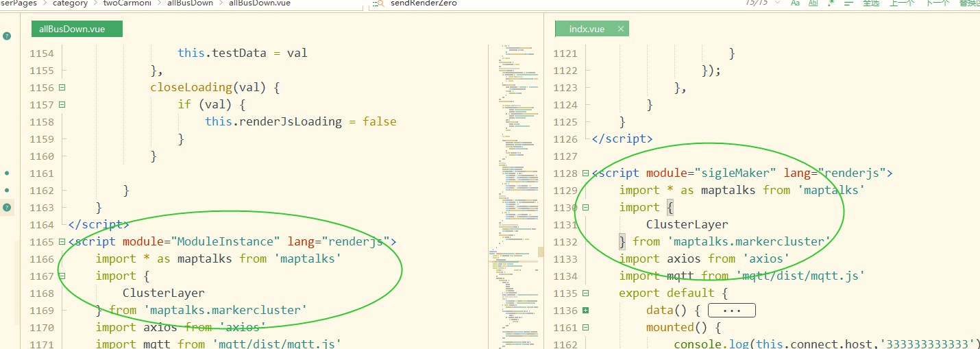Click 'maptalks.markercluster' string in left editor
The width and height of the screenshot is (980, 349).
pos(225,310)
